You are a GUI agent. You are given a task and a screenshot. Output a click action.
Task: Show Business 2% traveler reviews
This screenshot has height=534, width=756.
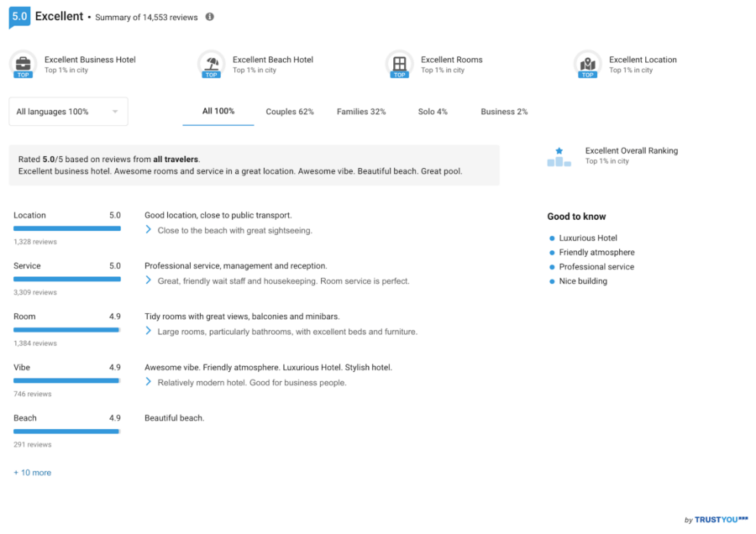(x=504, y=112)
